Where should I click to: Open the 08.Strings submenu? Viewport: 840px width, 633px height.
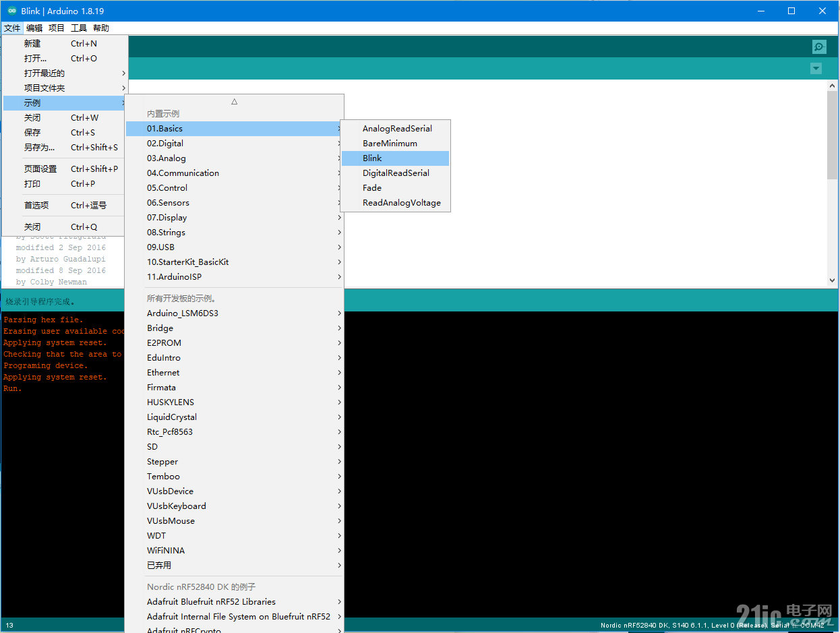coord(235,232)
